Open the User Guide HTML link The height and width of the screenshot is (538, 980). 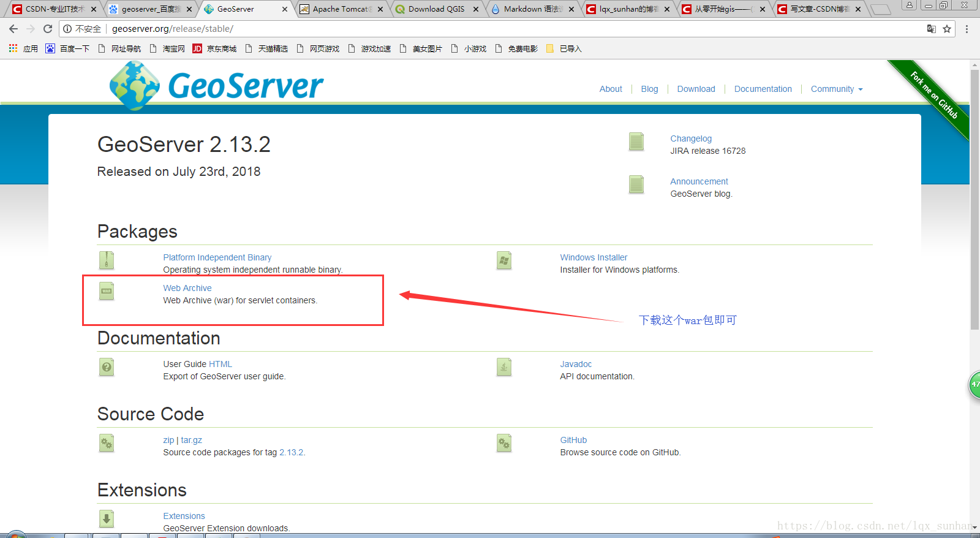click(x=220, y=364)
